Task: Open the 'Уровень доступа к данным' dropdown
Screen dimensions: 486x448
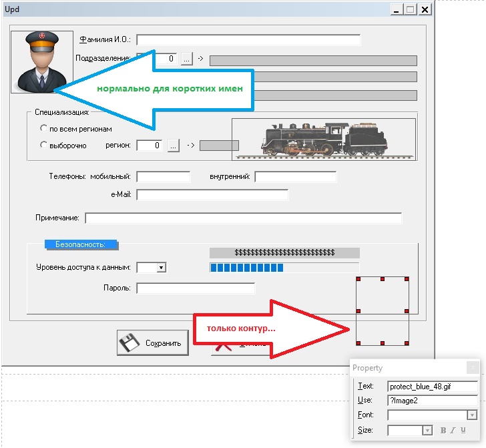Action: 160,268
